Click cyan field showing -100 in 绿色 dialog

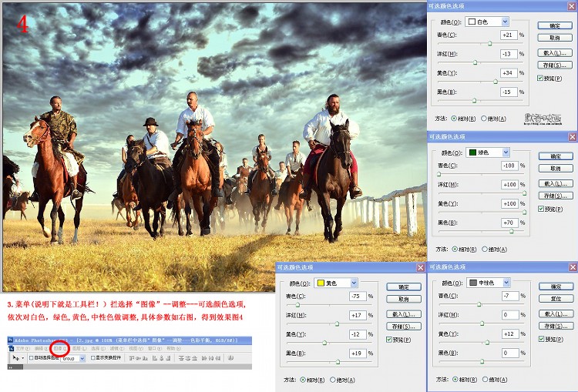[x=510, y=166]
